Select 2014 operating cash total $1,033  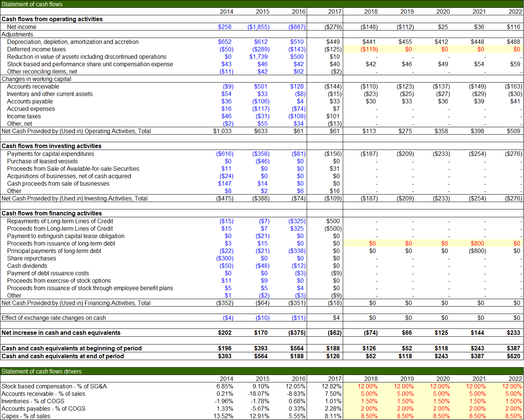click(x=222, y=131)
